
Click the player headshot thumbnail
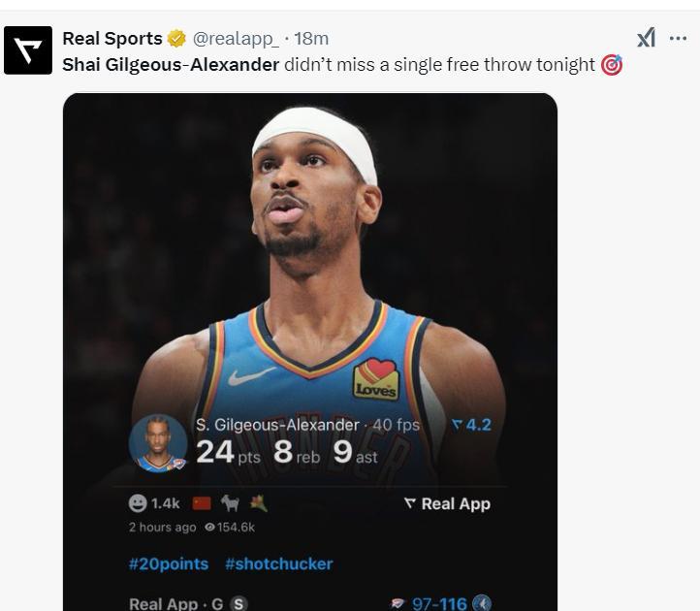(158, 443)
